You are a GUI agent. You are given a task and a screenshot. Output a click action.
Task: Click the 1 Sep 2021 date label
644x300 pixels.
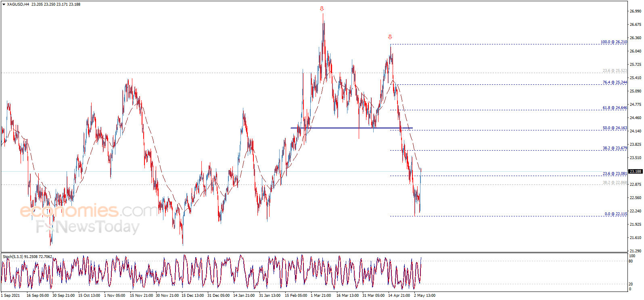pyautogui.click(x=10, y=296)
